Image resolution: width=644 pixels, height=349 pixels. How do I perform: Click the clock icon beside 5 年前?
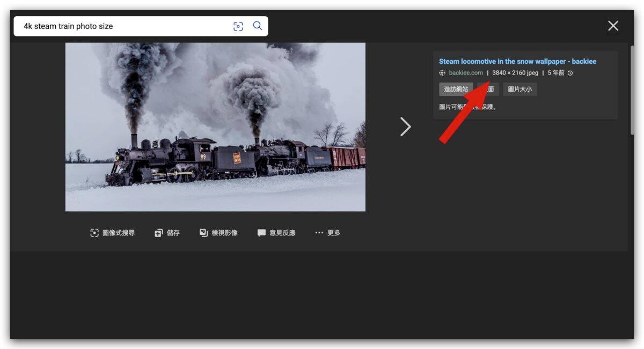570,73
